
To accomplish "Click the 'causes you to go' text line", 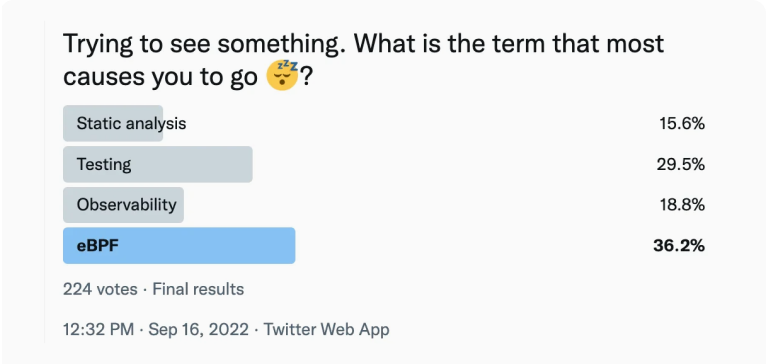I will point(161,77).
